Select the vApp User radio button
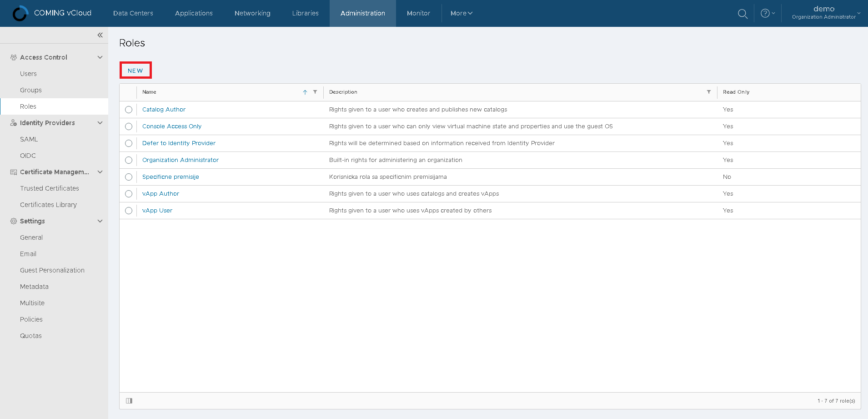Viewport: 868px width, 419px height. pyautogui.click(x=129, y=211)
